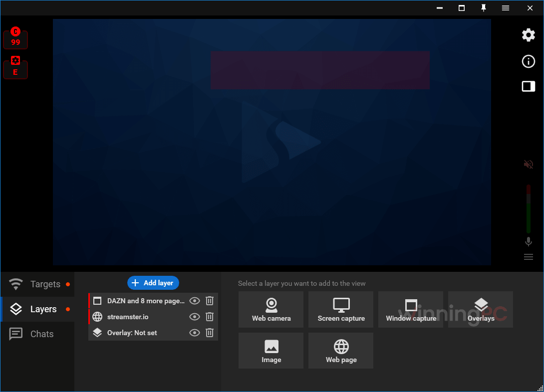Unmute the muted speaker icon
The image size is (544, 392).
pos(528,164)
